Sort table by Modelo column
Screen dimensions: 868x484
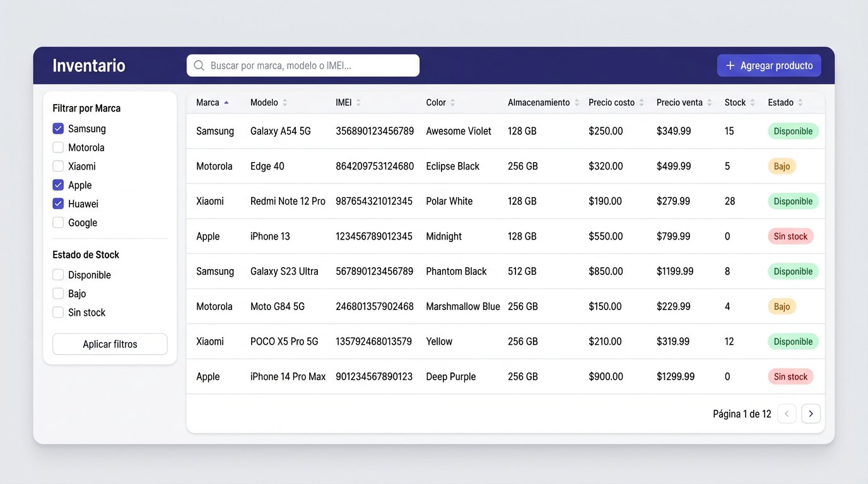pos(269,103)
